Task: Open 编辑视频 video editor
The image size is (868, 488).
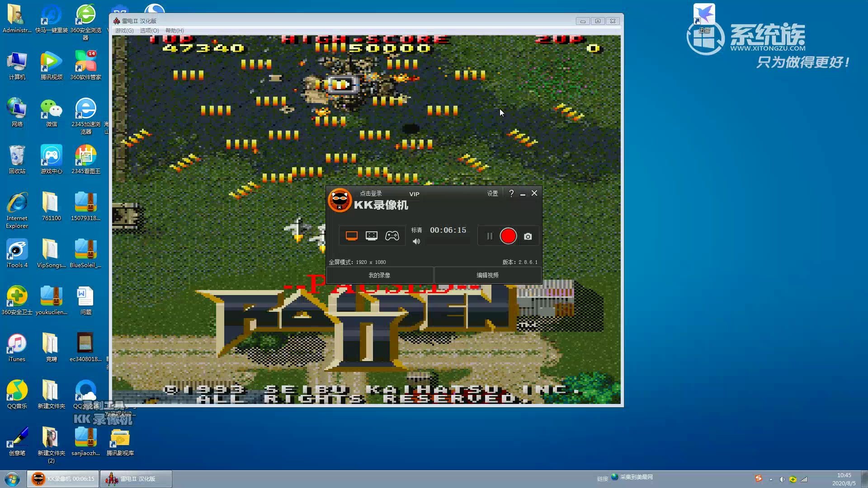Action: tap(487, 275)
